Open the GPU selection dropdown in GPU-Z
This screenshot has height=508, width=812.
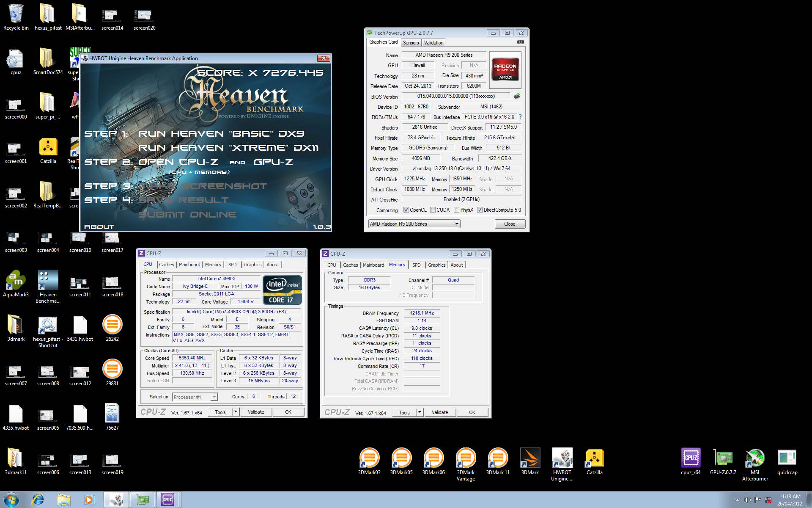point(414,224)
